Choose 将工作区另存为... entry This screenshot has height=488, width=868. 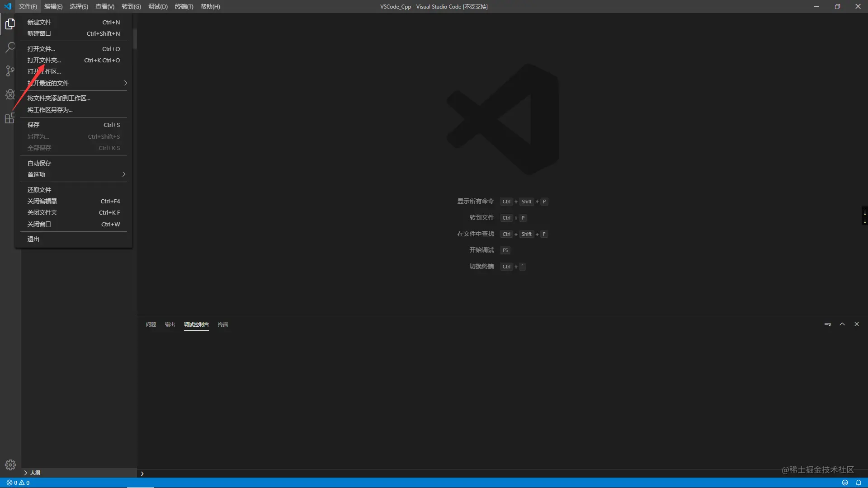coord(74,110)
